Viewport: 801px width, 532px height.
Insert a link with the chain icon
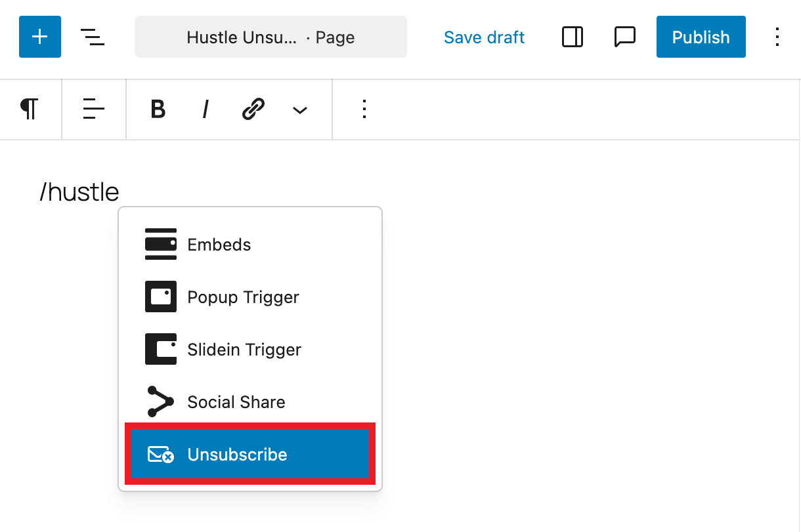pyautogui.click(x=253, y=110)
